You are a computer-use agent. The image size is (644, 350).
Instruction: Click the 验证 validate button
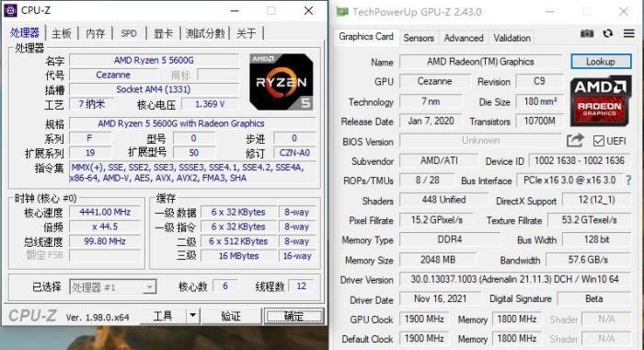(x=231, y=316)
